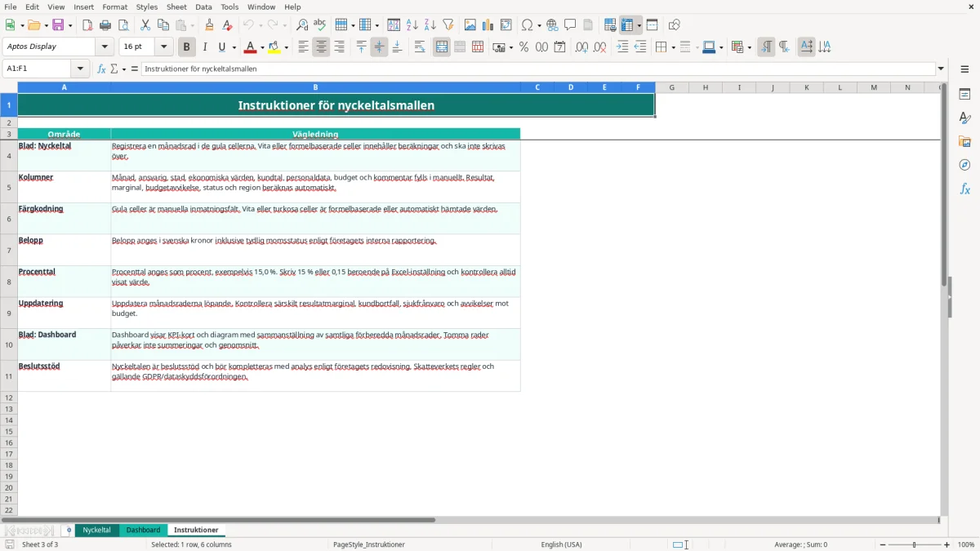Expand the formula bar arrow
980x551 pixels.
point(941,69)
